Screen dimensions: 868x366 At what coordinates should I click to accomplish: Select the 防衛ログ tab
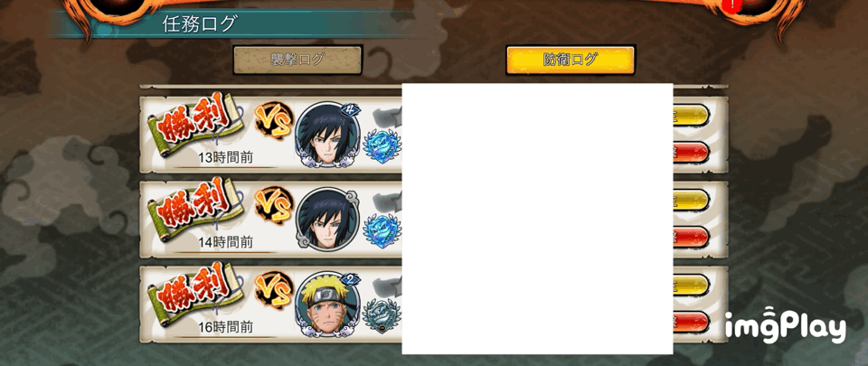click(x=571, y=61)
